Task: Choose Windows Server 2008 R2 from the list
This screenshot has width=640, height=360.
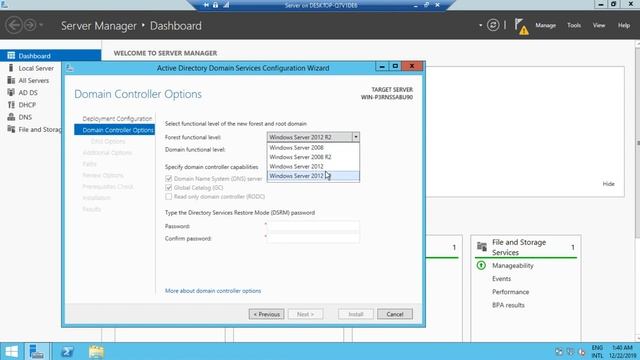Action: point(313,157)
